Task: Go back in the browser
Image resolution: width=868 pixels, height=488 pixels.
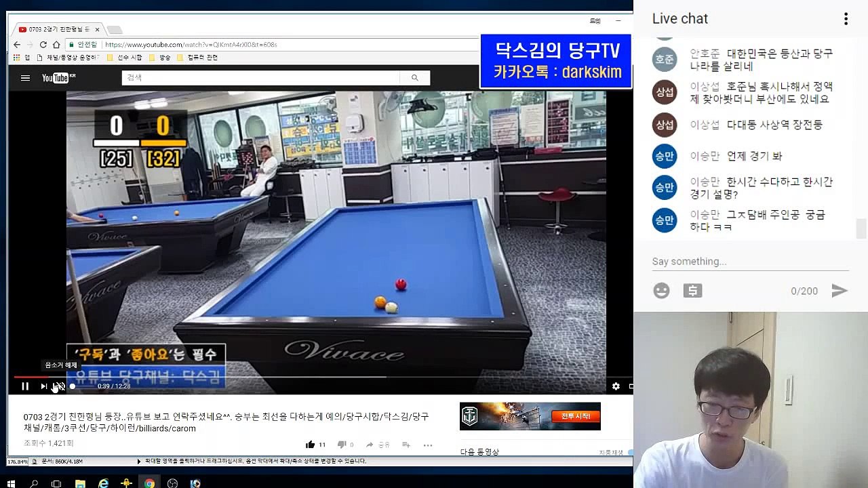Action: [x=17, y=45]
